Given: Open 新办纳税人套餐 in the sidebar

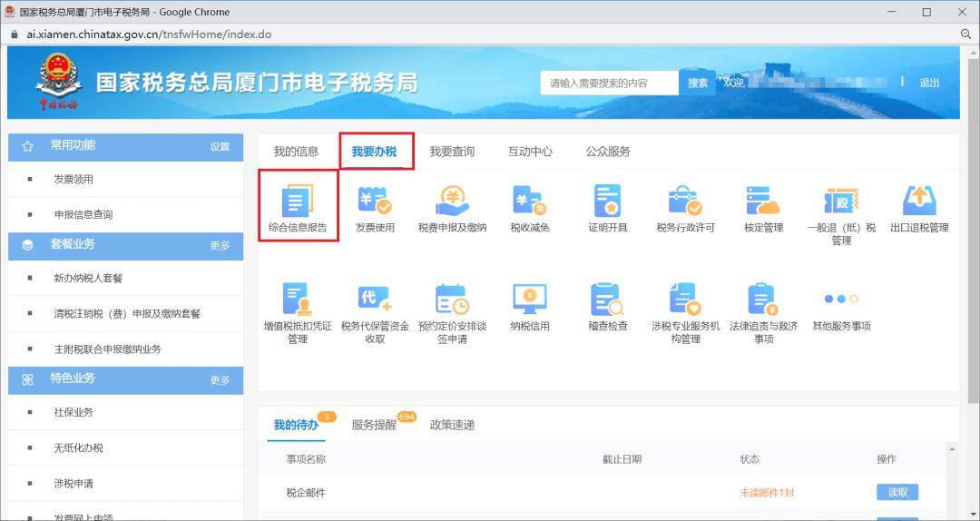Looking at the screenshot, I should 88,279.
